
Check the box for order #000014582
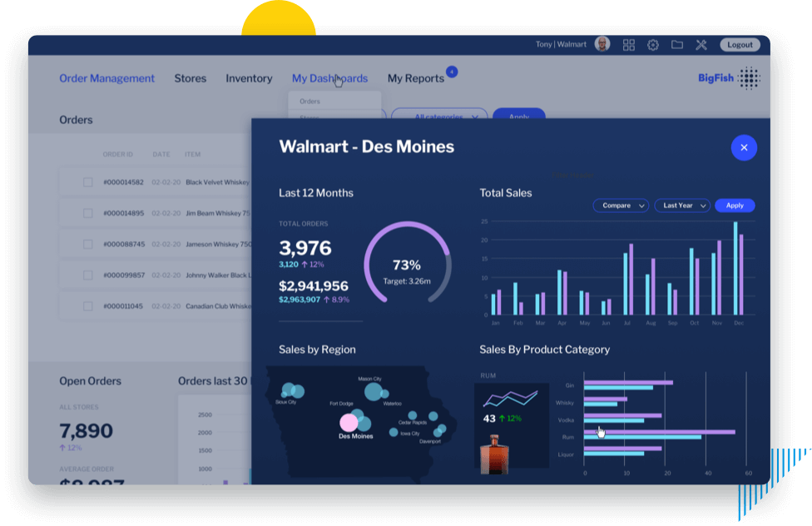(88, 182)
